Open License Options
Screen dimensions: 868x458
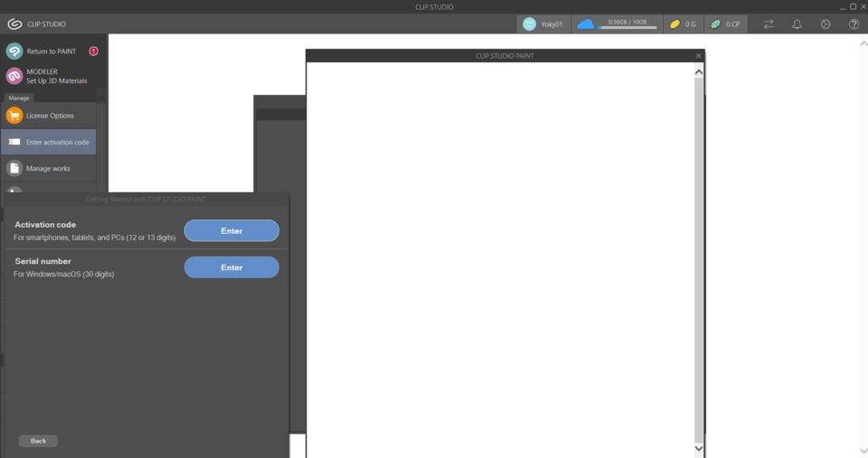[x=49, y=116]
